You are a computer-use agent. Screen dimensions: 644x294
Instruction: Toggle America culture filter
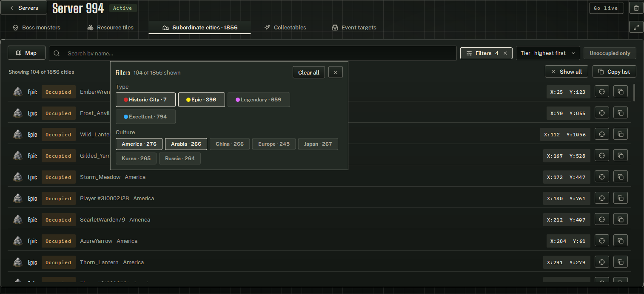point(139,144)
